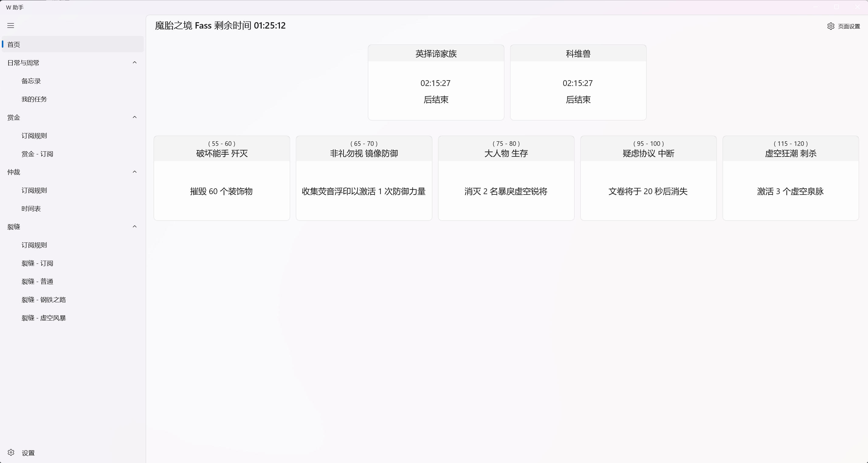This screenshot has width=868, height=463.
Task: Collapse the 日常与周常 section
Action: click(134, 62)
